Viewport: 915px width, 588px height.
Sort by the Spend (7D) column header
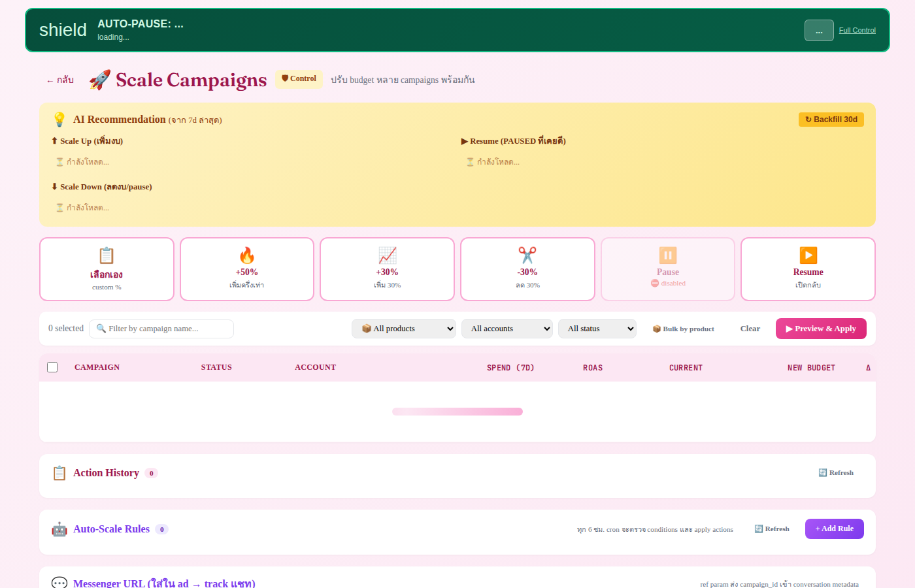click(510, 368)
